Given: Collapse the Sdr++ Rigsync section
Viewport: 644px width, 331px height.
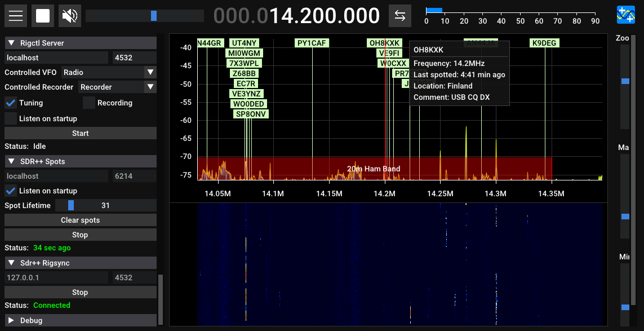Looking at the screenshot, I should (81, 263).
